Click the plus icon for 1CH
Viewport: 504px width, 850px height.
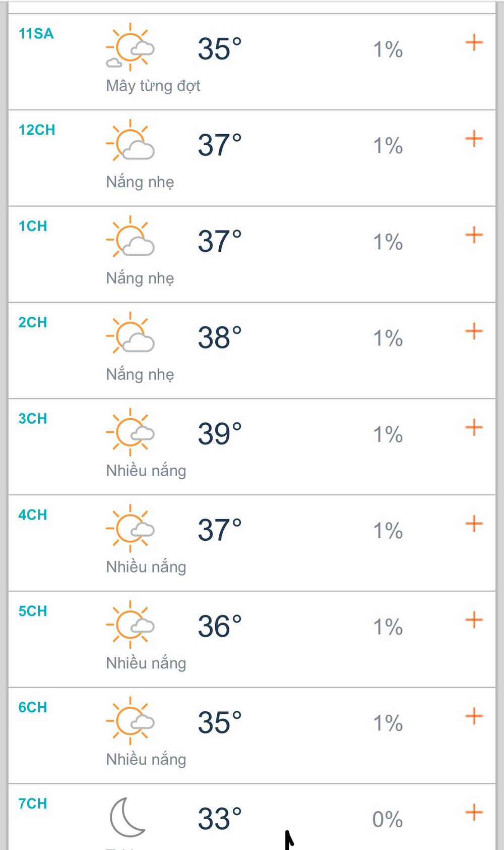[x=474, y=235]
